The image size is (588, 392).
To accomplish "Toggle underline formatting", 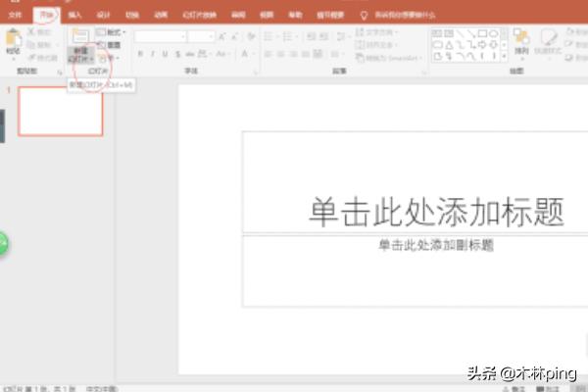I will click(165, 54).
